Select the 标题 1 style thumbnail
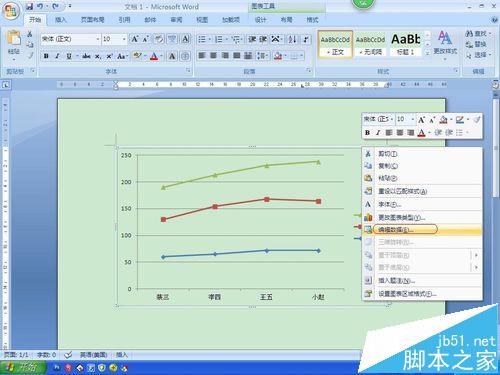The height and width of the screenshot is (375, 500). click(405, 45)
